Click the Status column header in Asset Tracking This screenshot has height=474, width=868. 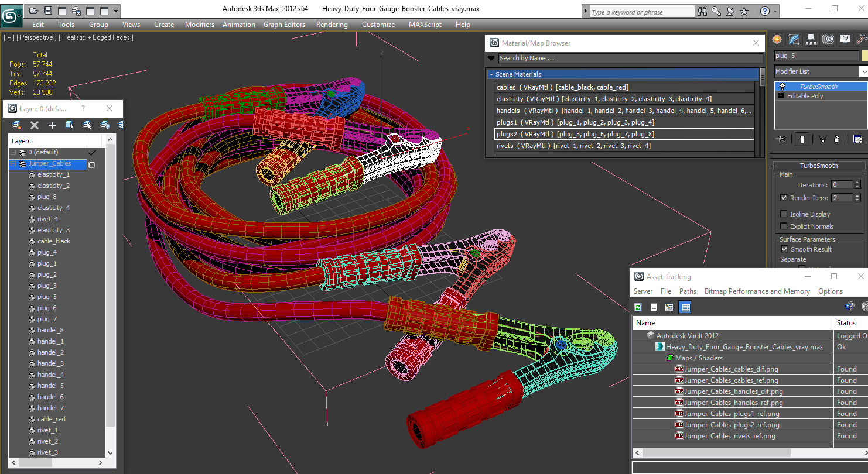coord(851,323)
